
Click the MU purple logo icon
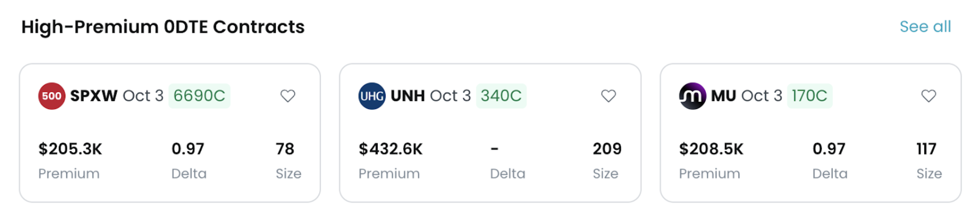pyautogui.click(x=692, y=96)
